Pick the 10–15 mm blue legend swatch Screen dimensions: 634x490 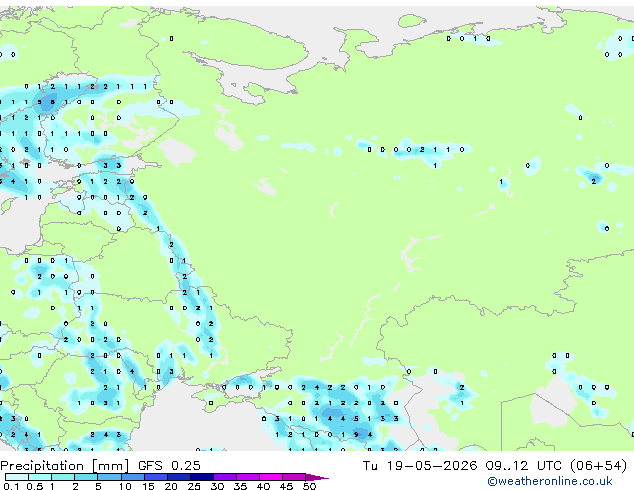(x=133, y=477)
